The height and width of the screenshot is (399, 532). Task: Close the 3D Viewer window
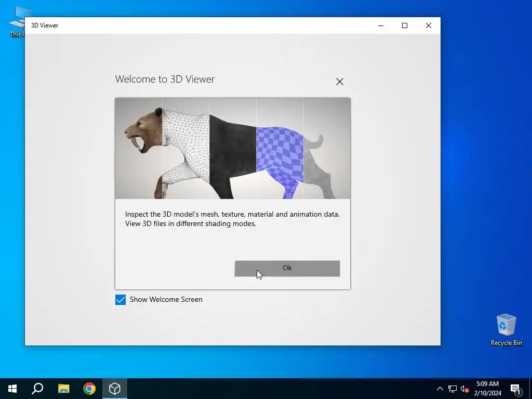click(x=429, y=25)
